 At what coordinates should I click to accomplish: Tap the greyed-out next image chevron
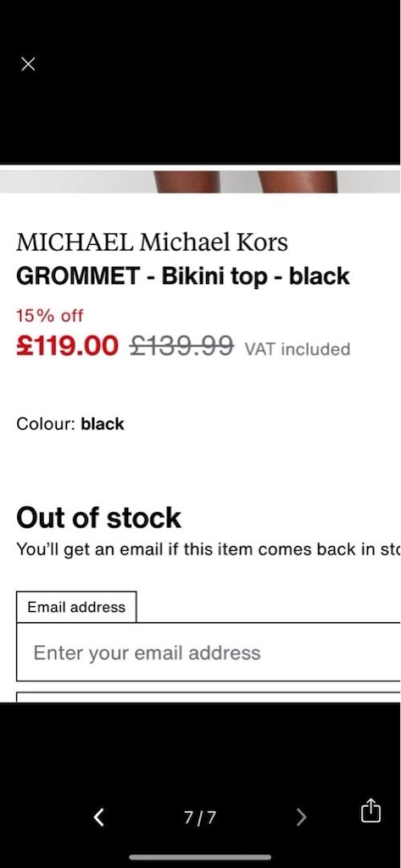click(301, 816)
